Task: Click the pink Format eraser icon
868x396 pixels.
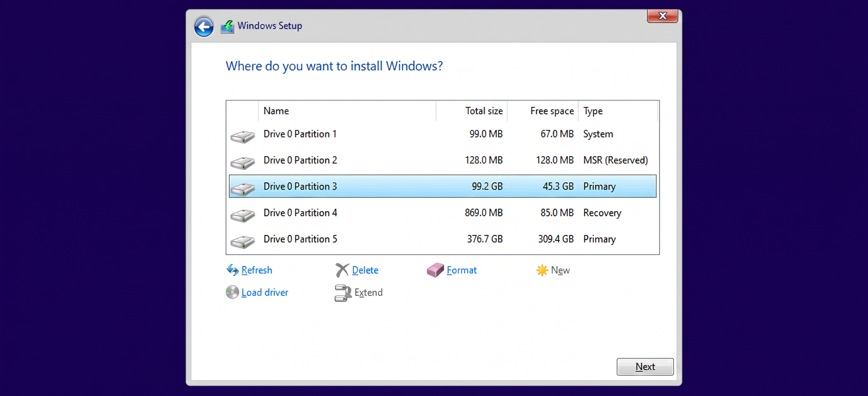Action: click(x=435, y=270)
